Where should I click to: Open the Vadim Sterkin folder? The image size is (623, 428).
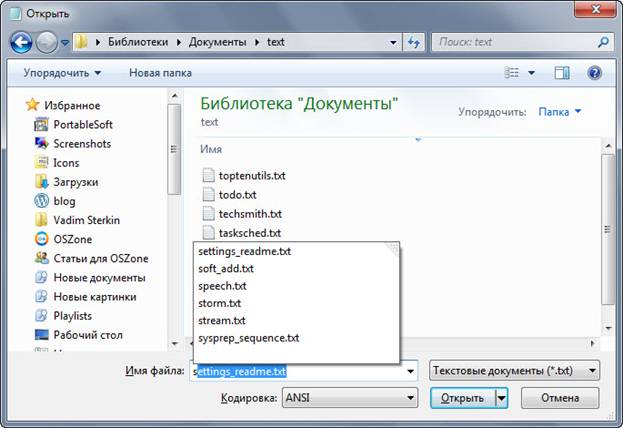click(x=87, y=220)
